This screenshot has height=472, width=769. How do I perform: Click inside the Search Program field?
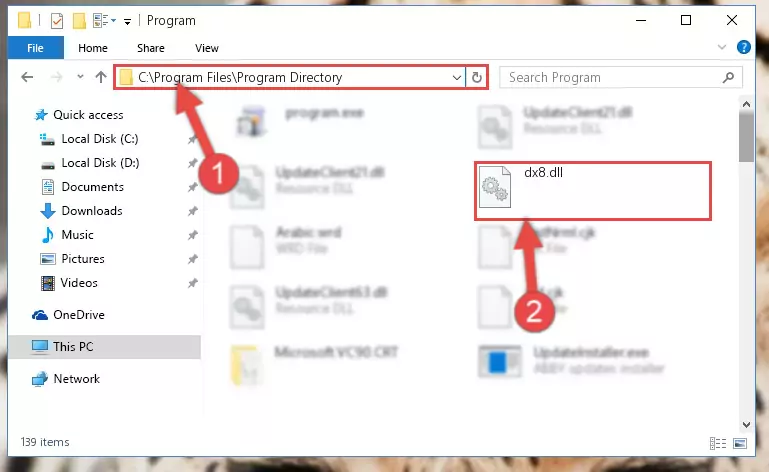click(x=613, y=78)
